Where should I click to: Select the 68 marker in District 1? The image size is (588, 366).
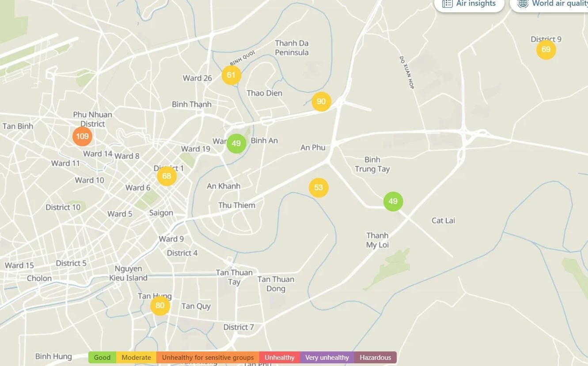(x=167, y=176)
